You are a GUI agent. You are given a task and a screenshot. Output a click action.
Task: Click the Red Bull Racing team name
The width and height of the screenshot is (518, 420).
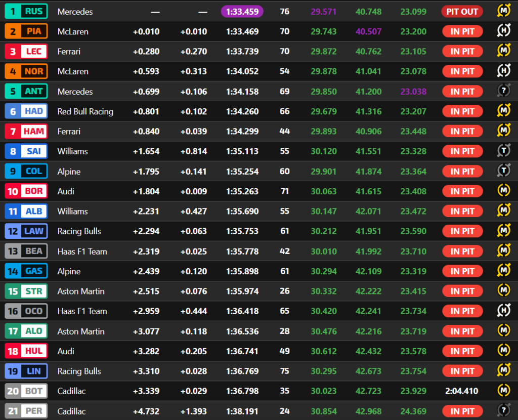pos(85,111)
